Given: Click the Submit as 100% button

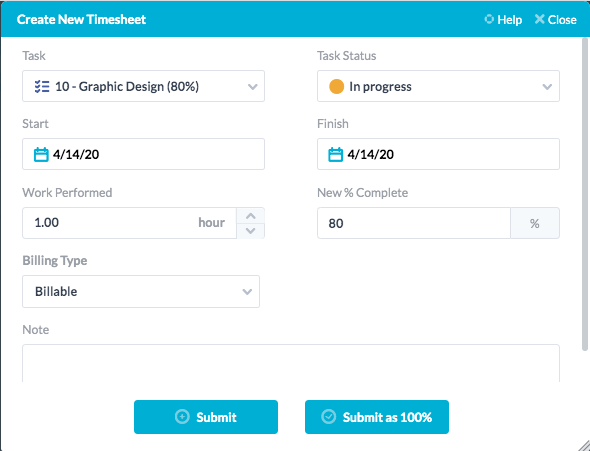Looking at the screenshot, I should [x=377, y=417].
